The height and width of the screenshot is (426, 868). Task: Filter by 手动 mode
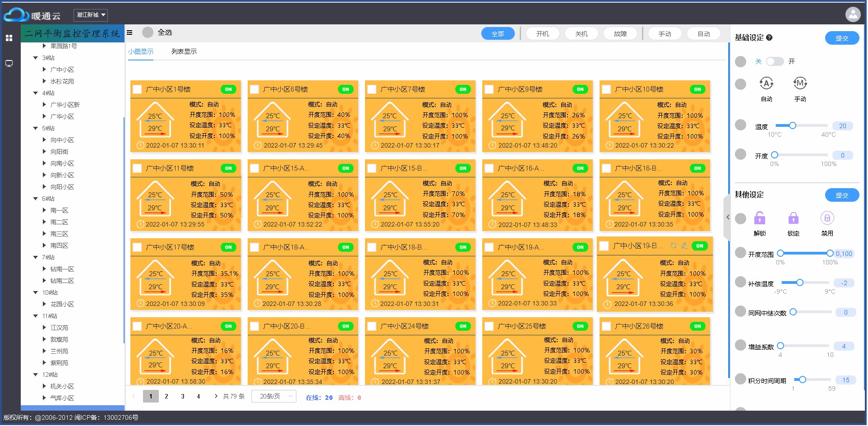click(x=665, y=34)
